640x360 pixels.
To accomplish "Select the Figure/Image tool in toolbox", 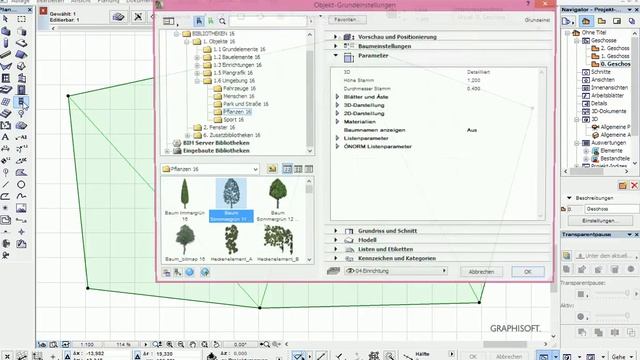I will pyautogui.click(x=21, y=208).
